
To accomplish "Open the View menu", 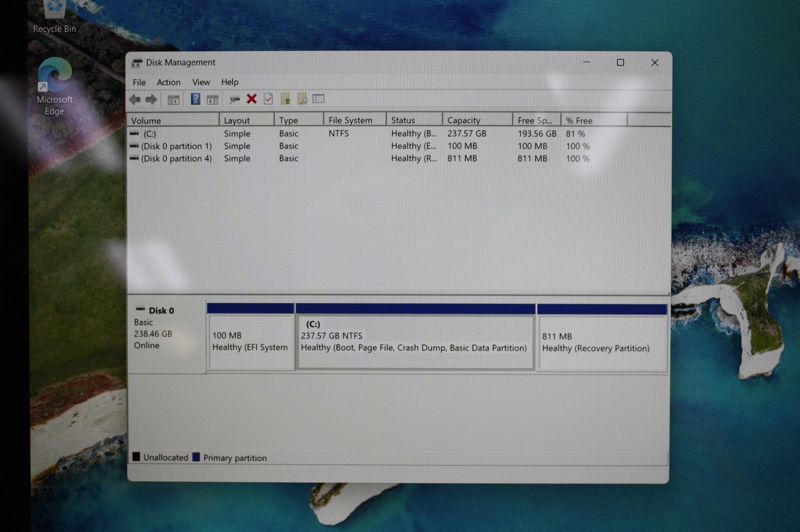I will click(201, 82).
